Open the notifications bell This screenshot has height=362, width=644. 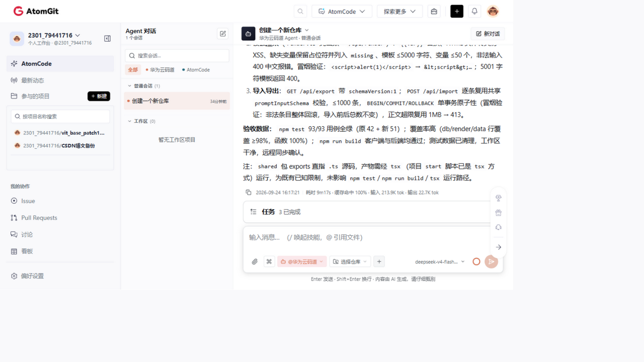point(474,12)
